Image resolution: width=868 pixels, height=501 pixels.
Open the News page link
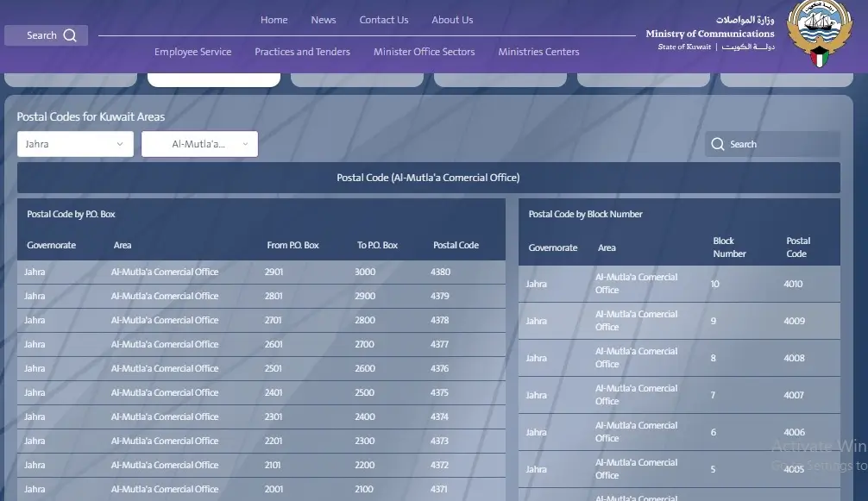click(x=324, y=20)
